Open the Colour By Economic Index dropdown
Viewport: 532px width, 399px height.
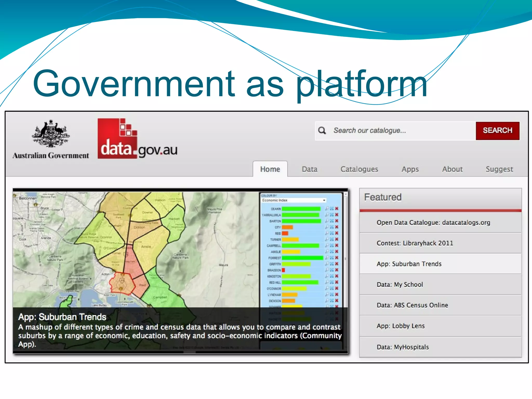point(294,200)
